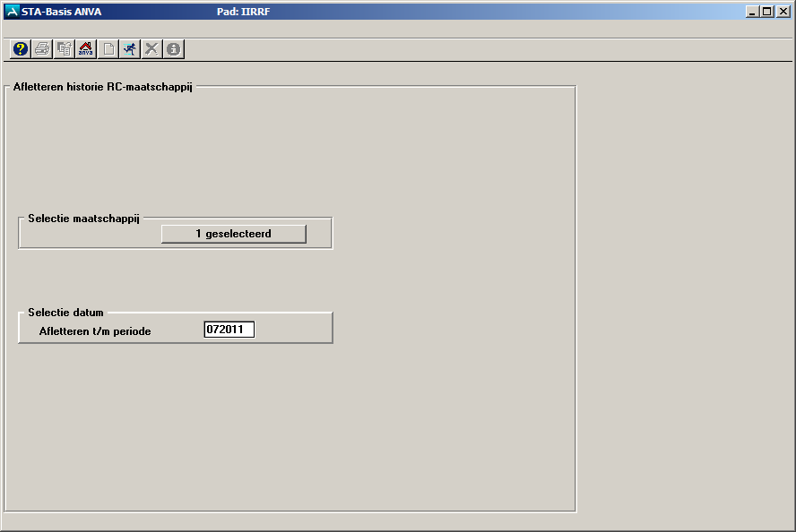
Task: Maximize the STA-Basis ANVA window
Action: 766,12
